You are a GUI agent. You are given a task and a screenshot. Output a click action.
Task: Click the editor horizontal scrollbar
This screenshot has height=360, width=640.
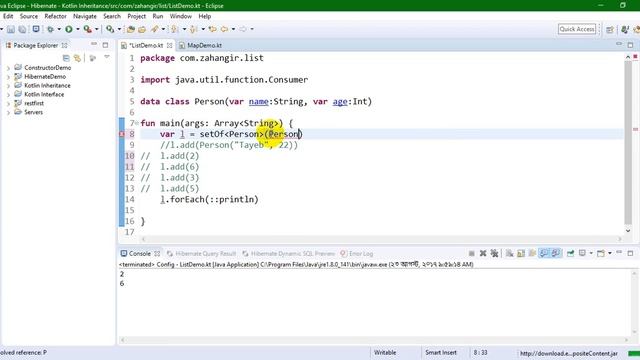pos(382,239)
